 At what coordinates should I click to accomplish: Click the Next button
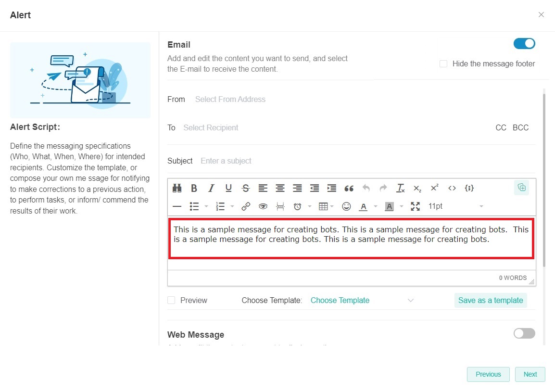pos(530,374)
